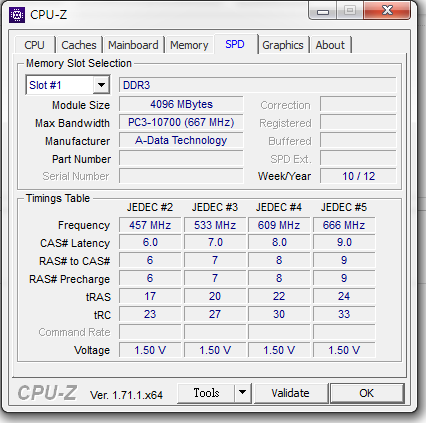The image size is (426, 423).
Task: Show the About tab
Action: (x=330, y=45)
